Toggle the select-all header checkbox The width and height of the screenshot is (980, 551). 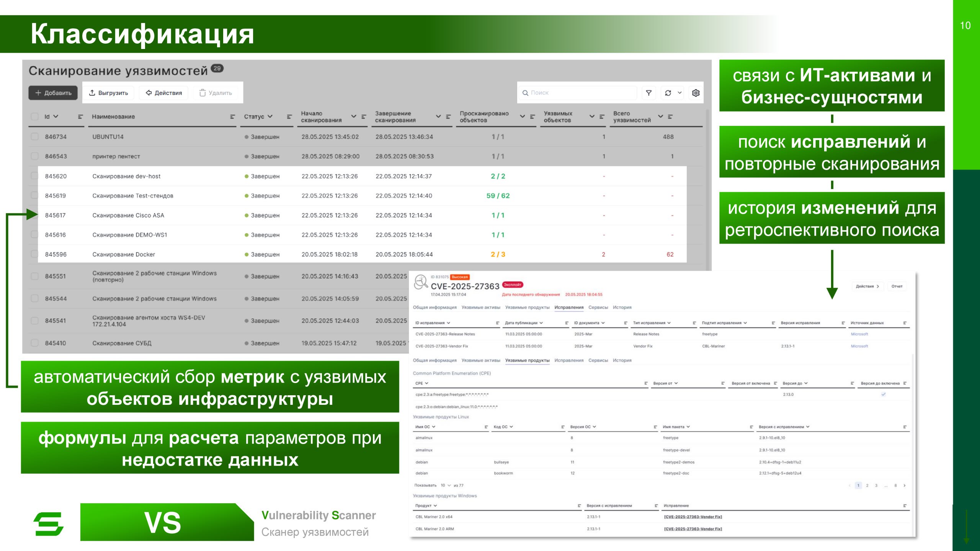point(35,117)
